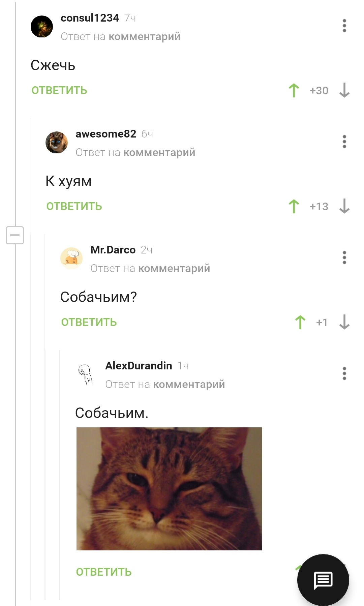Upvote awesome82's comment with +13 rating
Screen dimensions: 364x606
[x=294, y=206]
